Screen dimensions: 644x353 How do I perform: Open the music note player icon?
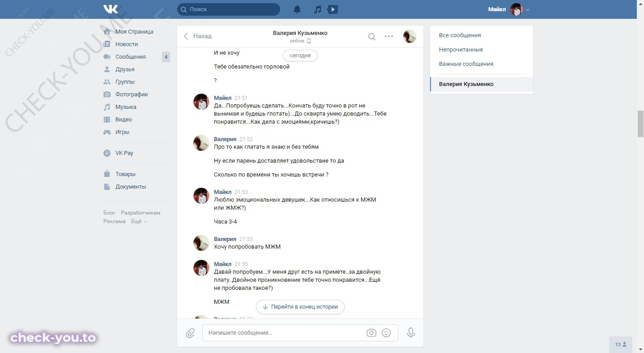tap(317, 9)
